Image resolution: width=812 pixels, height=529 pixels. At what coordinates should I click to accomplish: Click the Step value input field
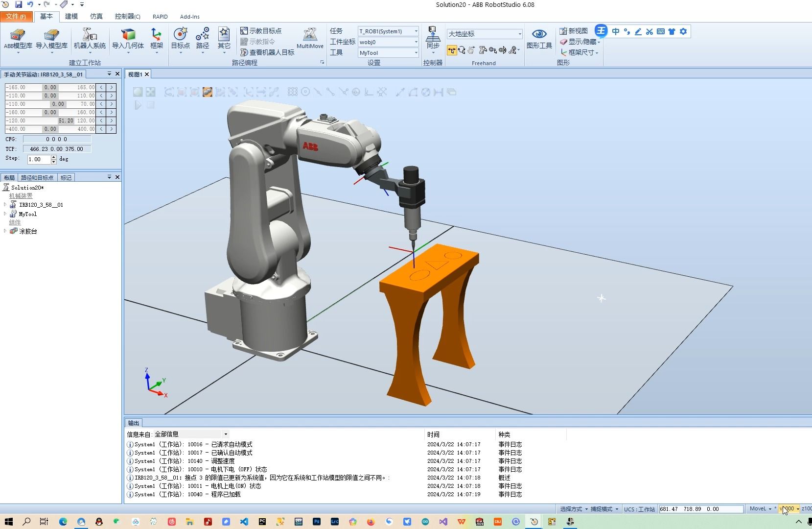point(39,159)
